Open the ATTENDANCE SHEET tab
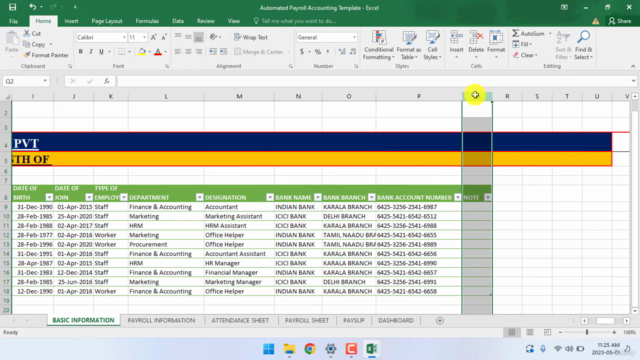 pyautogui.click(x=240, y=321)
